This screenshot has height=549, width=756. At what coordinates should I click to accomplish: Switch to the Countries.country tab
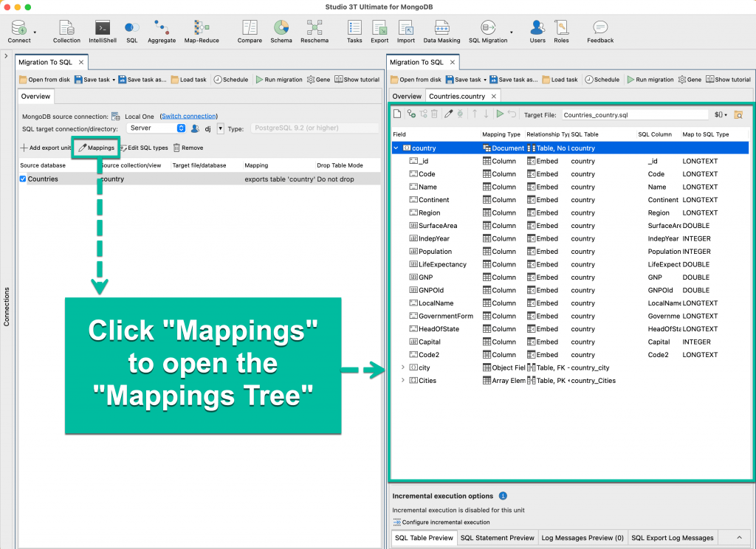click(457, 96)
